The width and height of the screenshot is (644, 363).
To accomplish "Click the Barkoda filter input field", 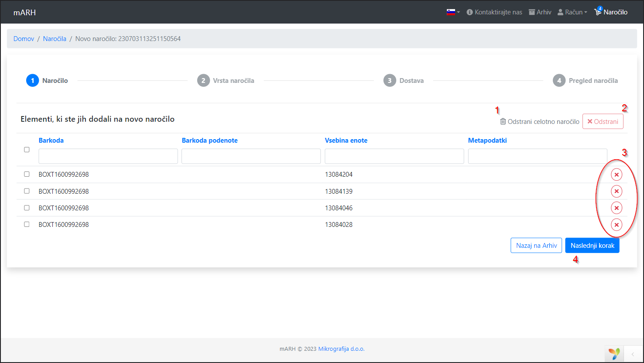I will [x=108, y=156].
